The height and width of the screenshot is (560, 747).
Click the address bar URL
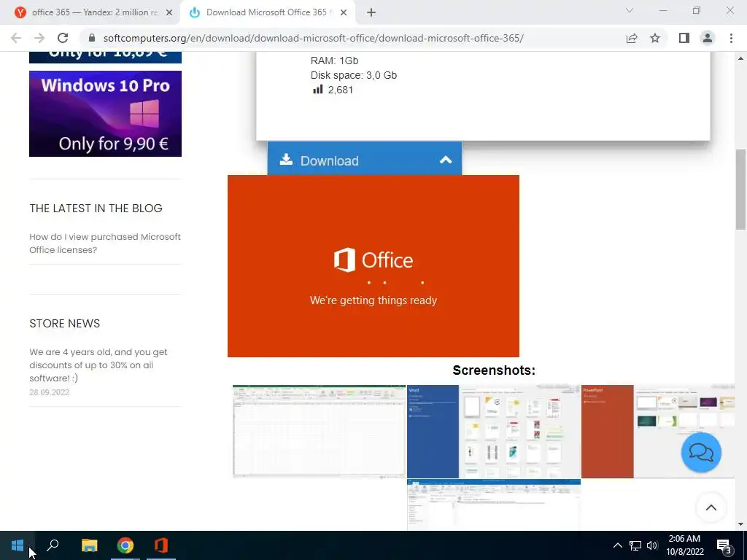click(x=313, y=38)
